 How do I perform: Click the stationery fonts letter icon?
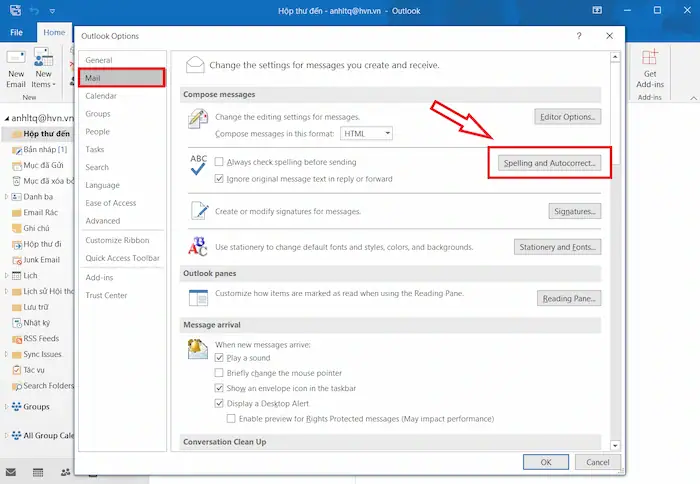[x=198, y=246]
